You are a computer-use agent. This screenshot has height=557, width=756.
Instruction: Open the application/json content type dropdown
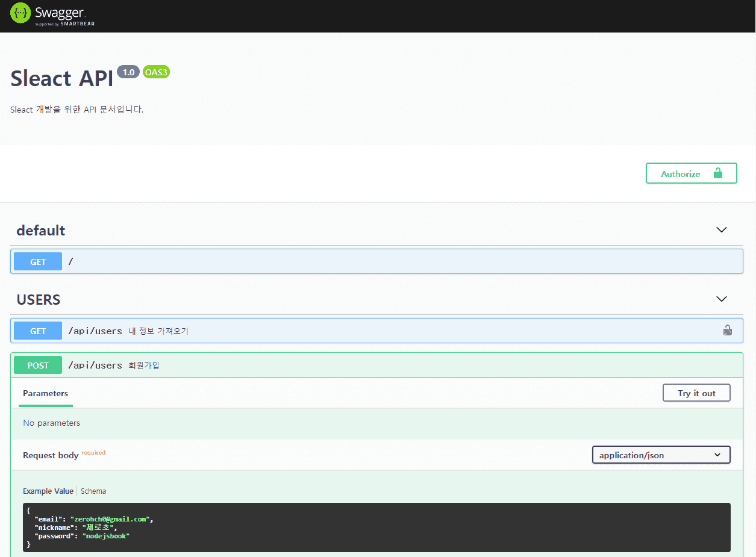[x=661, y=455]
